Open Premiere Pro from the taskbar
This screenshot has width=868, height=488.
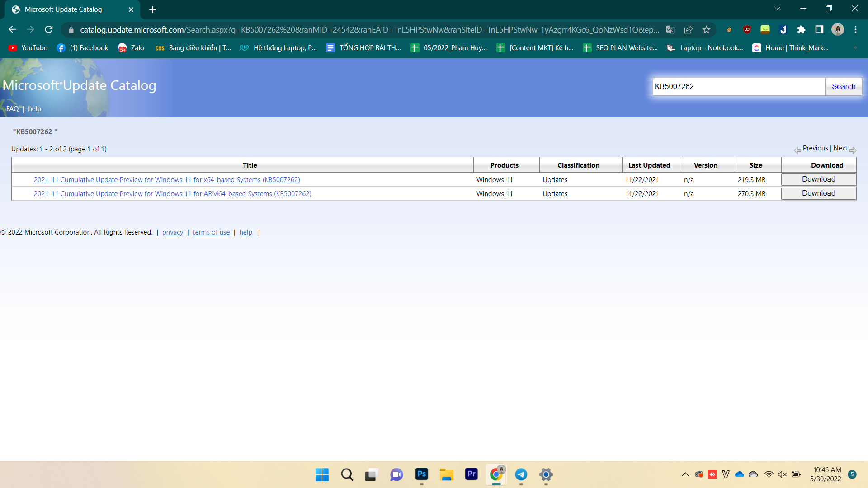(x=471, y=474)
